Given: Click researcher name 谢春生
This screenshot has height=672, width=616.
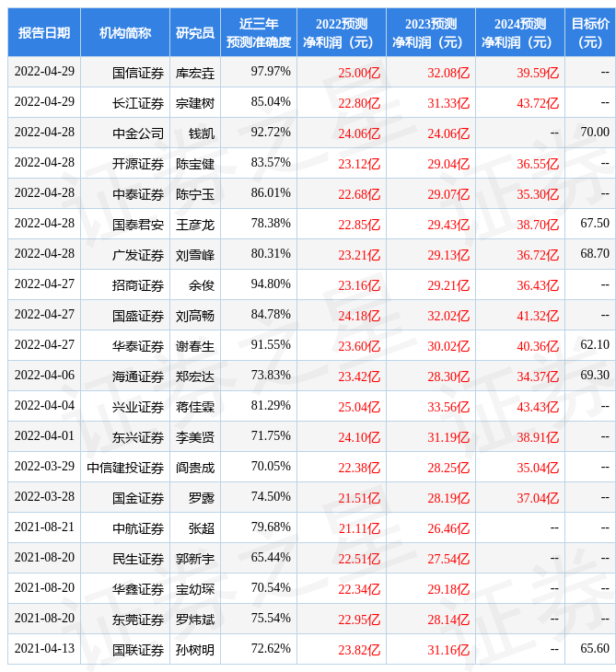Looking at the screenshot, I should (195, 346).
